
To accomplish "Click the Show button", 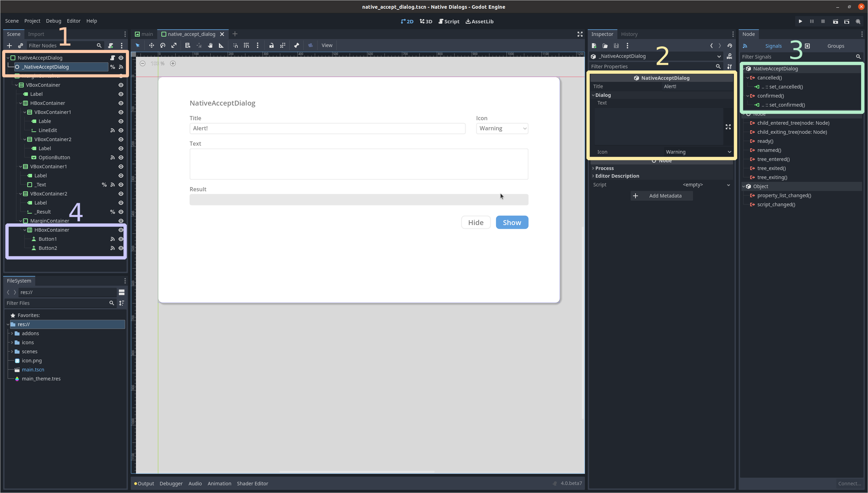I will 511,222.
